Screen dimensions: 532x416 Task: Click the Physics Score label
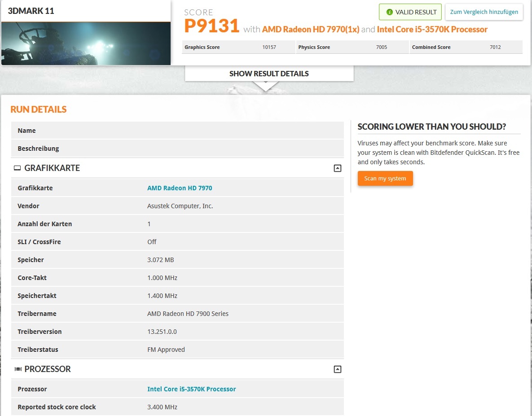click(x=314, y=47)
